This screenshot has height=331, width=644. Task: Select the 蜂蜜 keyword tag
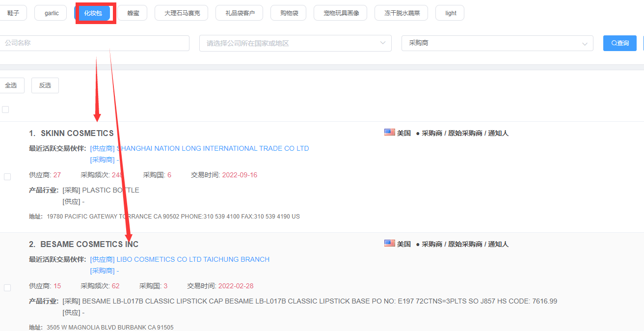tap(133, 13)
